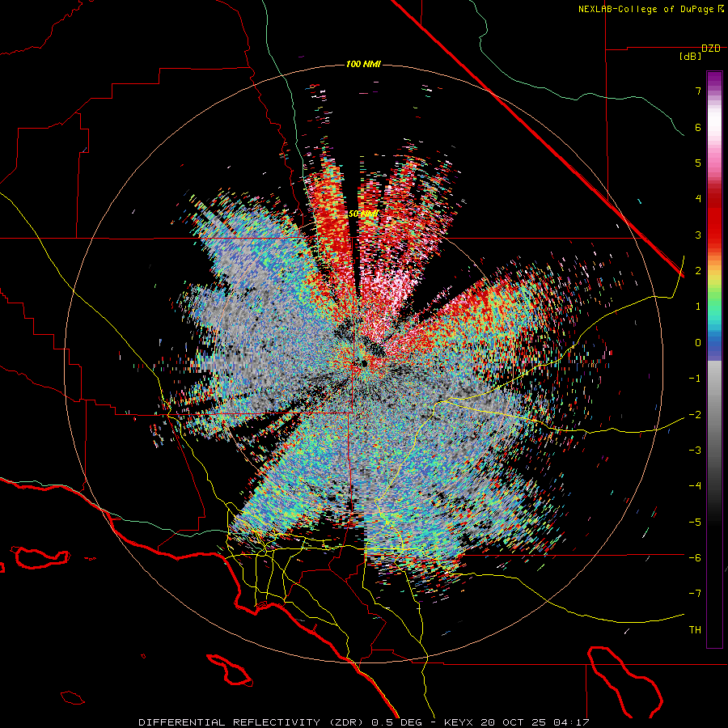Click the -2 value on the scale

[695, 415]
